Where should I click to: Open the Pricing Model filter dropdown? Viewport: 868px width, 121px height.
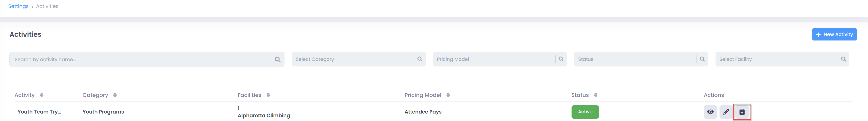494,59
